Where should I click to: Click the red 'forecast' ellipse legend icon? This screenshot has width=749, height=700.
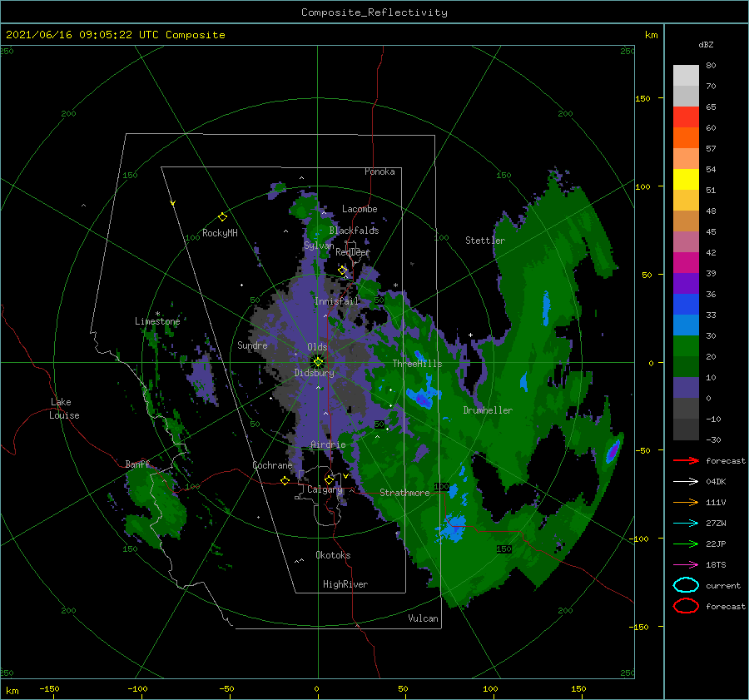[686, 606]
